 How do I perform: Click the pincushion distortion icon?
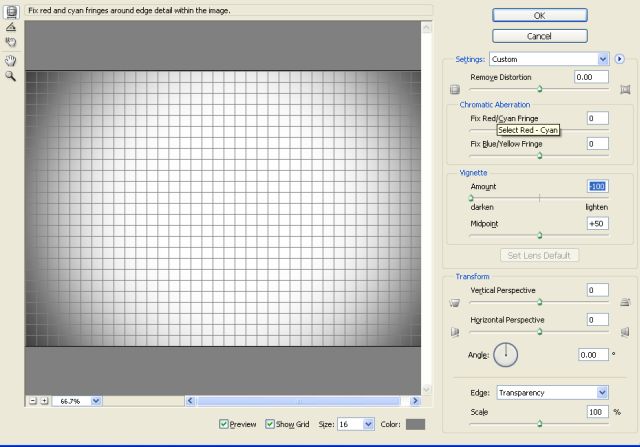pos(625,89)
